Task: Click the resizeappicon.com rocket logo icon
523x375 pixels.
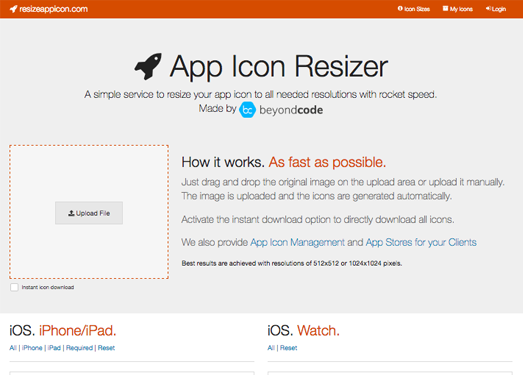Action: click(x=14, y=9)
